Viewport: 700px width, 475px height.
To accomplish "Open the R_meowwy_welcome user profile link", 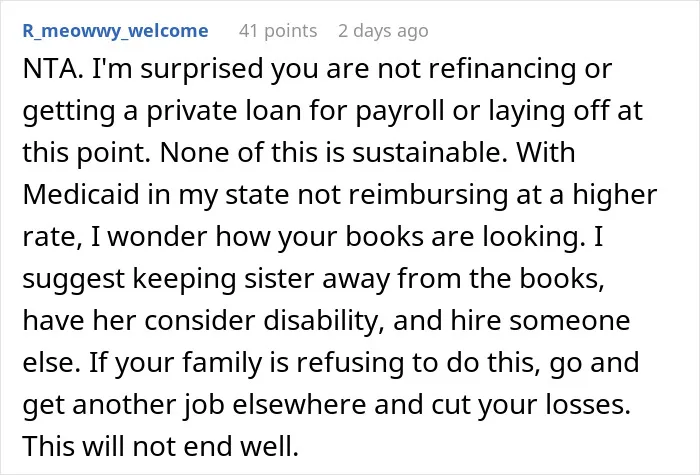I will pyautogui.click(x=115, y=31).
